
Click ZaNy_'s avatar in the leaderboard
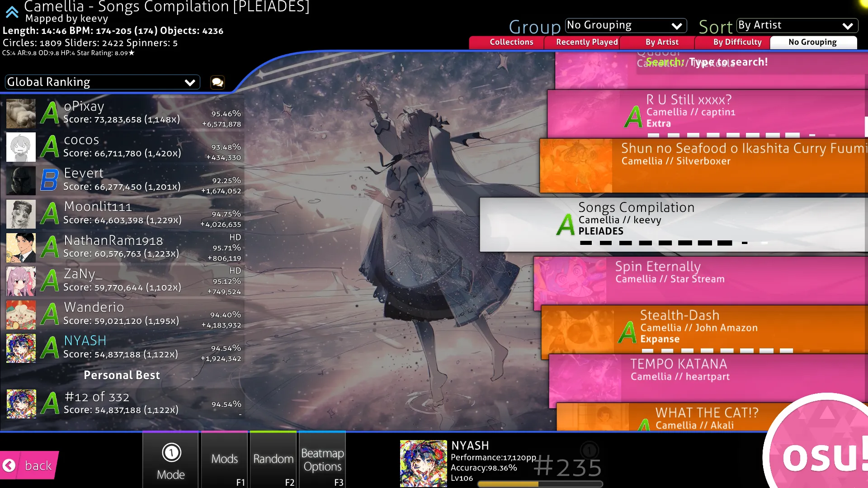coord(21,281)
